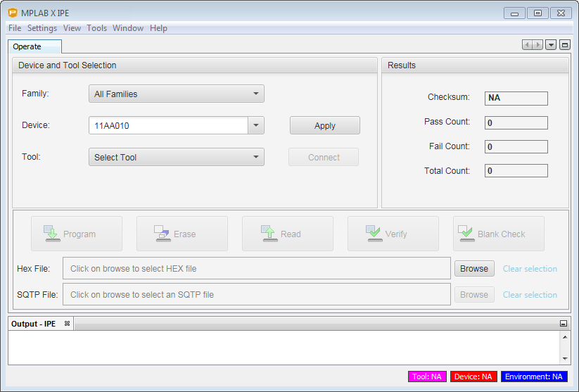The width and height of the screenshot is (579, 392).
Task: Close the Output - IPE tab
Action: pyautogui.click(x=67, y=323)
